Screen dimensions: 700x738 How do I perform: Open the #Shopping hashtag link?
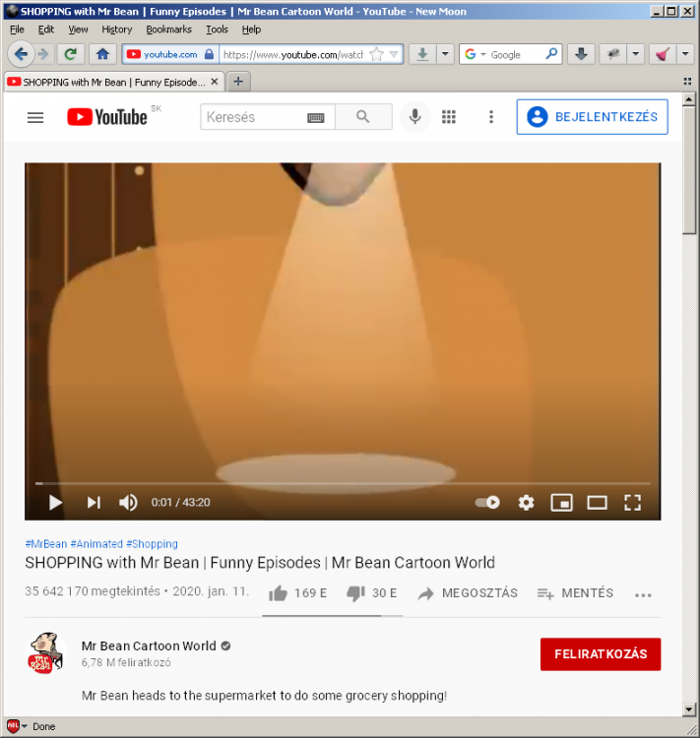click(x=152, y=544)
